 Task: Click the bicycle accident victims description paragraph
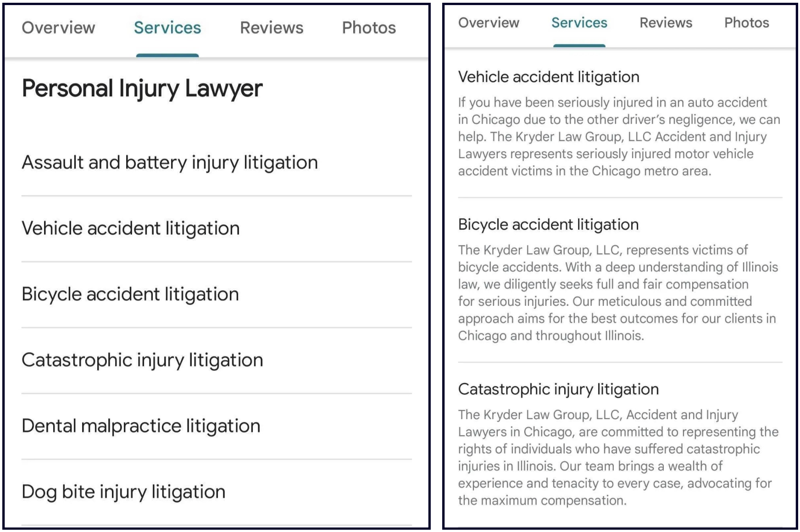(617, 293)
